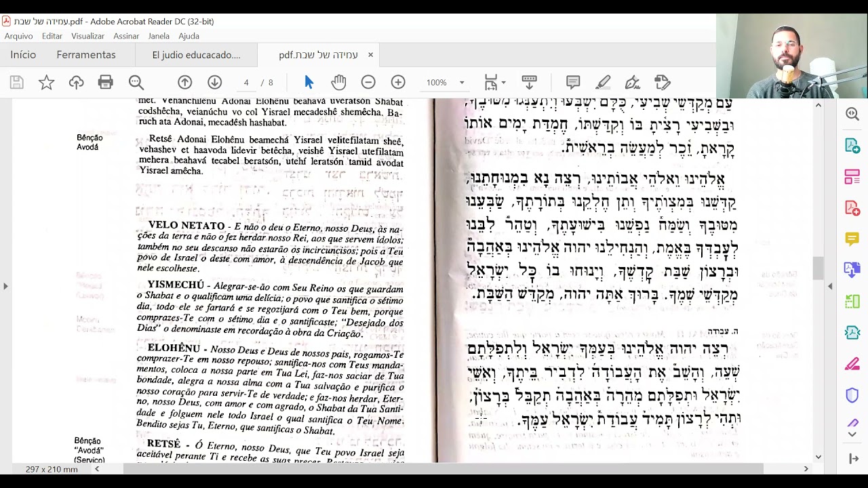
Task: Open the Organize Pages tool icon
Action: [x=852, y=302]
